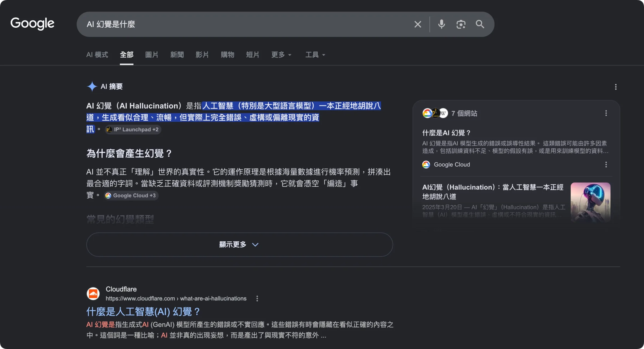
Task: Select the 全部 tab
Action: coord(127,55)
